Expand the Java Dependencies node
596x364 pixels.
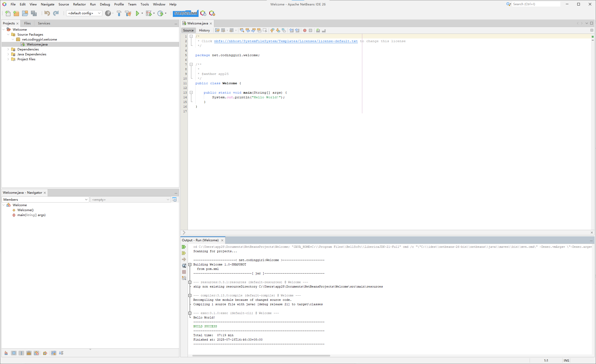[8, 54]
